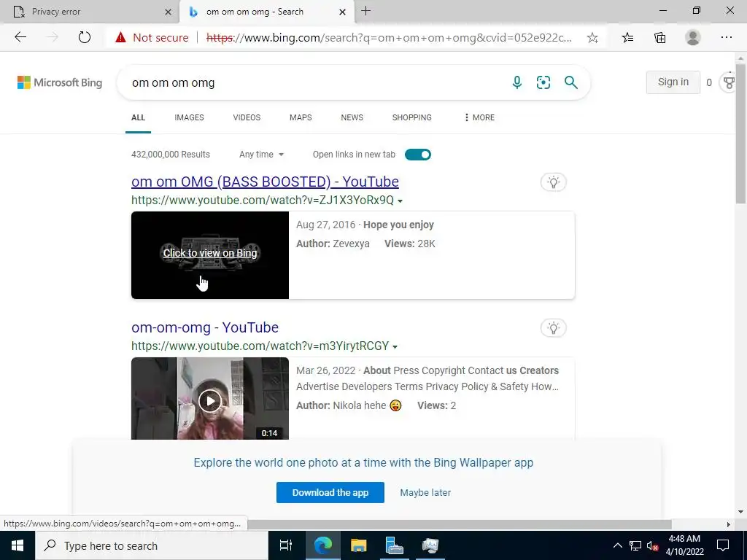Switch to the VIDEOS tab
The image size is (747, 560).
[x=247, y=117]
